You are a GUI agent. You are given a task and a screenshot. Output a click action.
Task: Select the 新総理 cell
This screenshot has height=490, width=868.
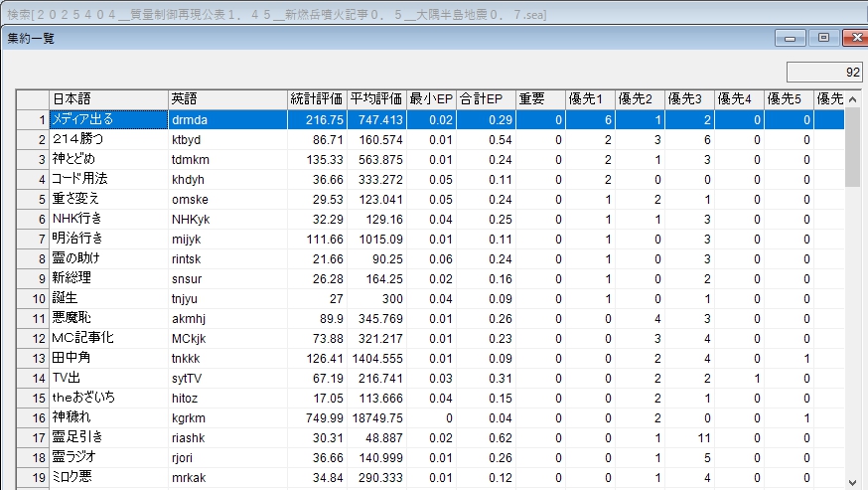point(108,279)
